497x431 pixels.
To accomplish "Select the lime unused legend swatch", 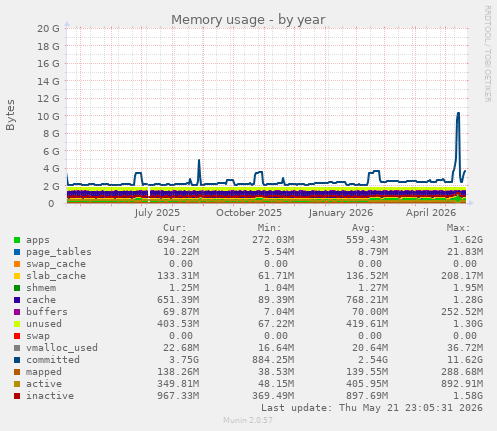I will [x=17, y=324].
